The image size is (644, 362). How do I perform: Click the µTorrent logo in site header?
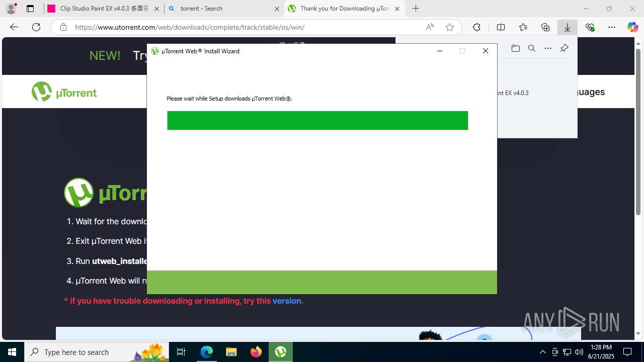coord(64,92)
